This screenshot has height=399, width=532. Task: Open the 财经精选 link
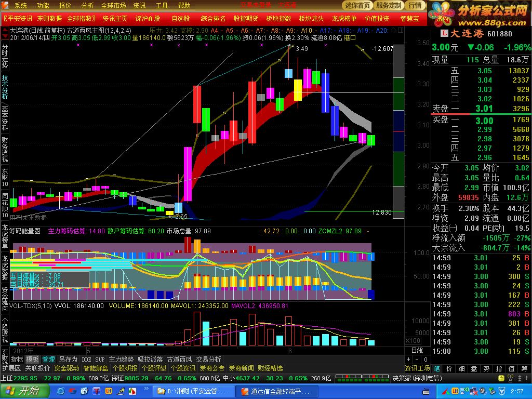(270, 368)
